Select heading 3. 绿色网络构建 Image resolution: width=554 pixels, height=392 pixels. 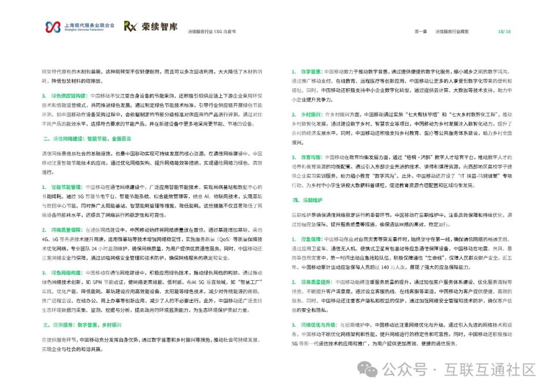(63, 272)
